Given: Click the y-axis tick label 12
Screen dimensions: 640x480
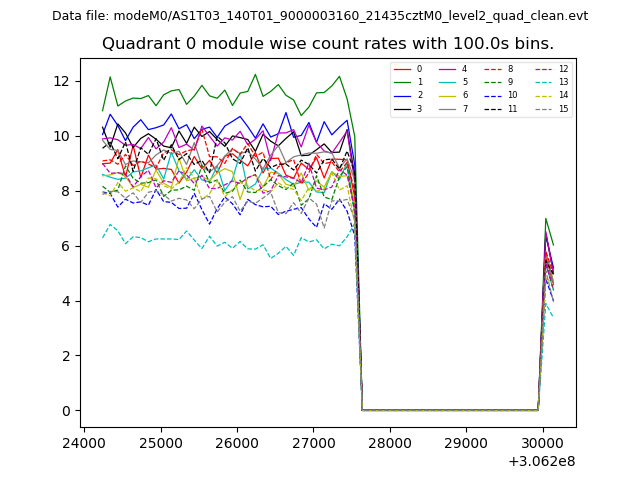Looking at the screenshot, I should pyautogui.click(x=62, y=81).
